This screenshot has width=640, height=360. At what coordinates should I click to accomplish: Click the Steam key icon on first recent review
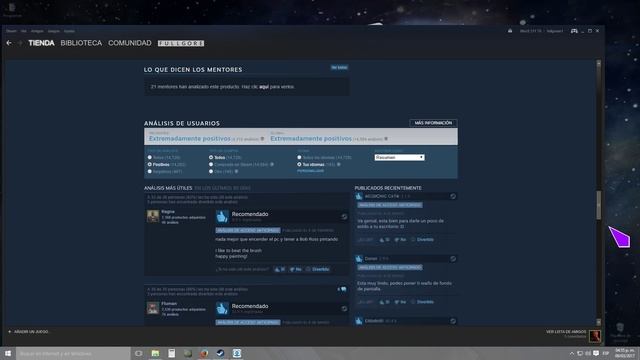click(x=453, y=196)
